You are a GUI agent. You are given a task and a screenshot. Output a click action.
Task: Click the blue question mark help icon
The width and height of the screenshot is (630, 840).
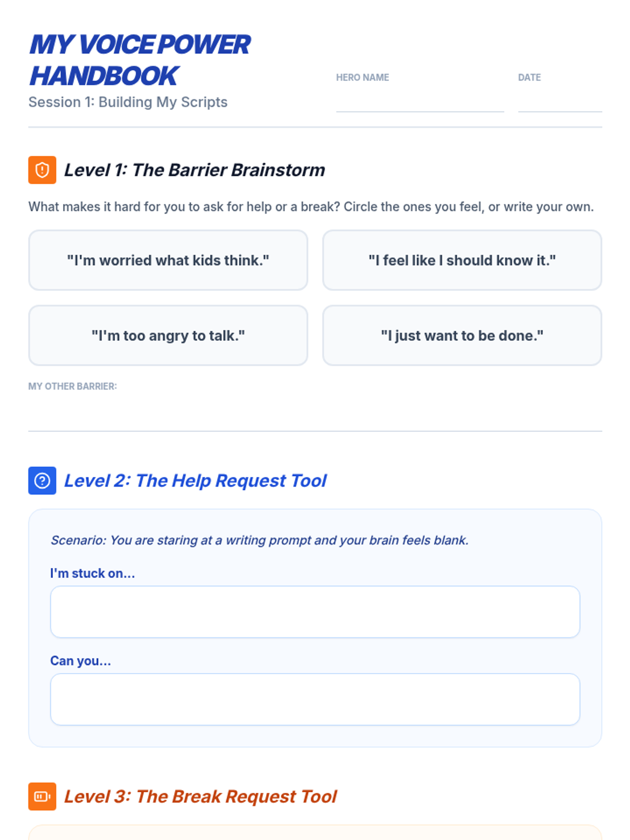(x=42, y=480)
